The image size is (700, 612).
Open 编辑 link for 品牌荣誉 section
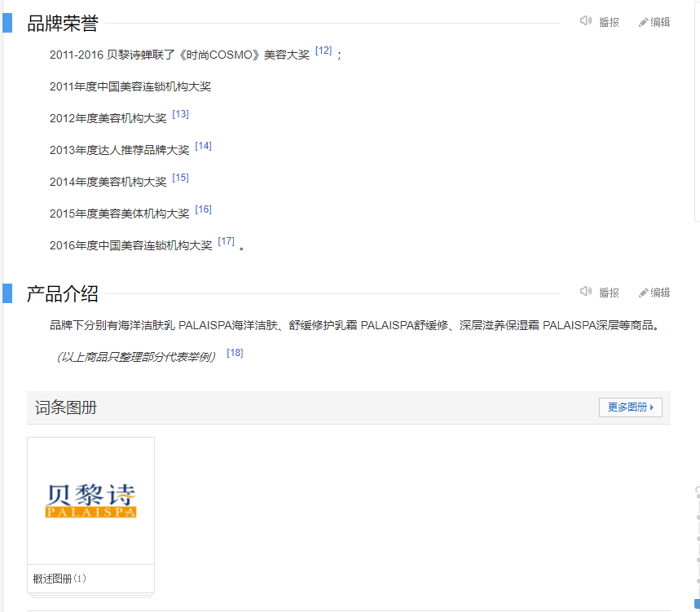point(660,22)
